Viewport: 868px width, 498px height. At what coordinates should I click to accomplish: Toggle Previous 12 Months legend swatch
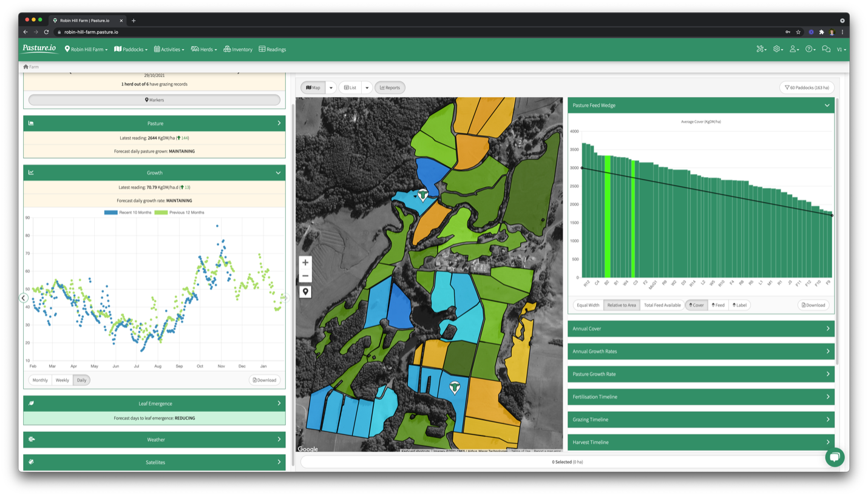click(x=161, y=212)
